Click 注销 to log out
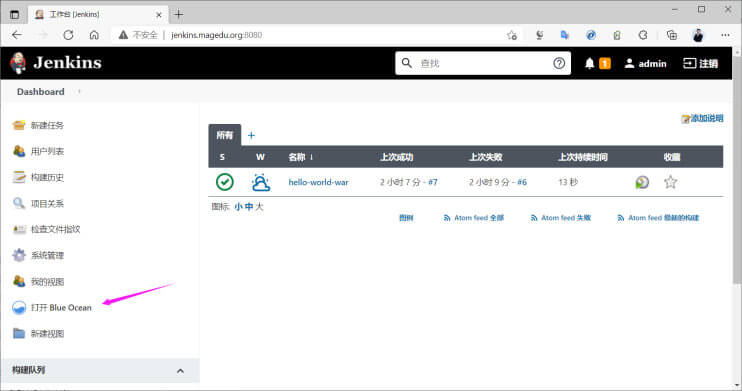Image resolution: width=742 pixels, height=391 pixels. (701, 63)
